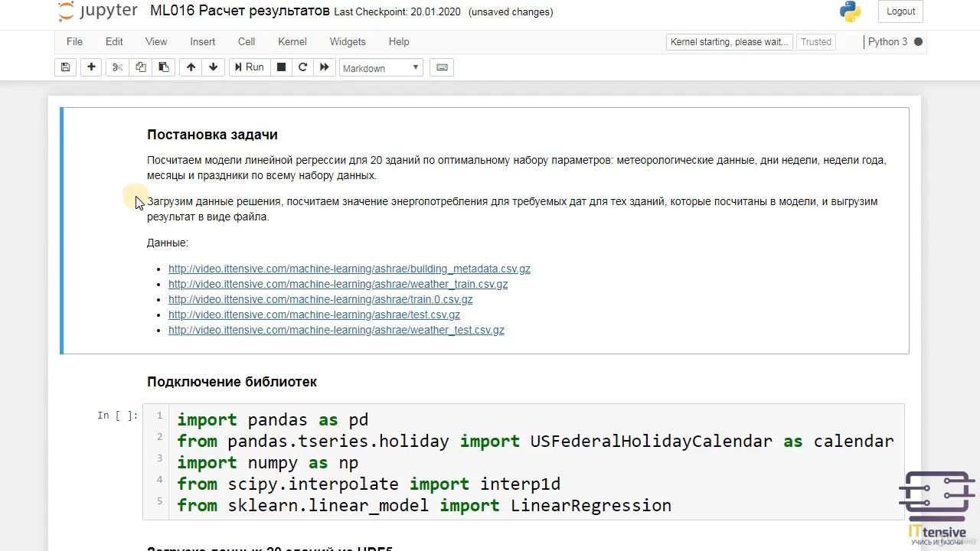The image size is (980, 551).
Task: Click the 'Данные:' label
Action: tap(168, 243)
